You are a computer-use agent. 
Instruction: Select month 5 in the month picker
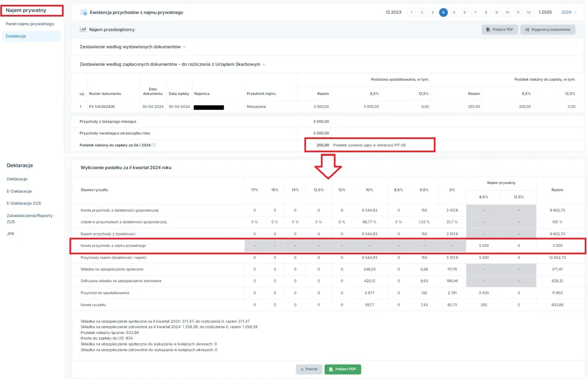(454, 12)
